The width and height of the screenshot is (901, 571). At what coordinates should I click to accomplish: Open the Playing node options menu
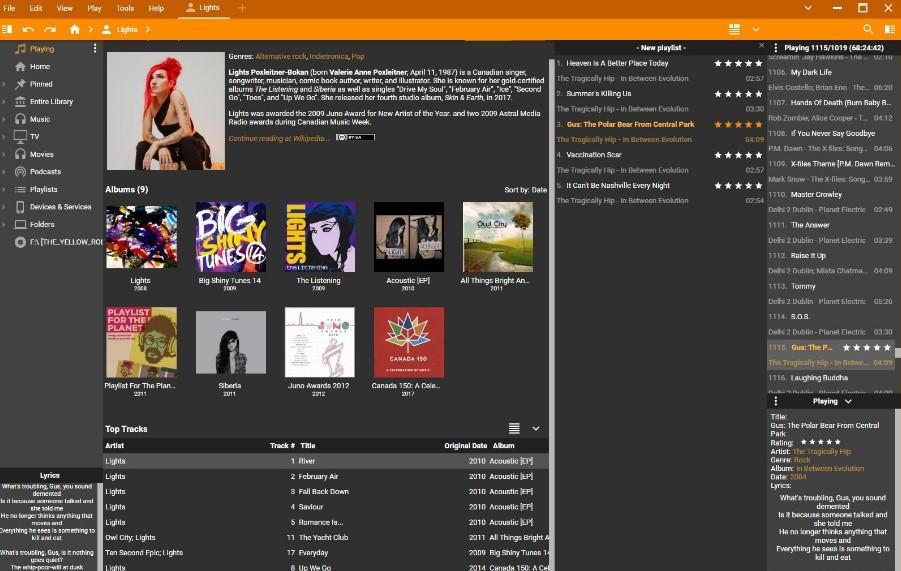[x=95, y=49]
